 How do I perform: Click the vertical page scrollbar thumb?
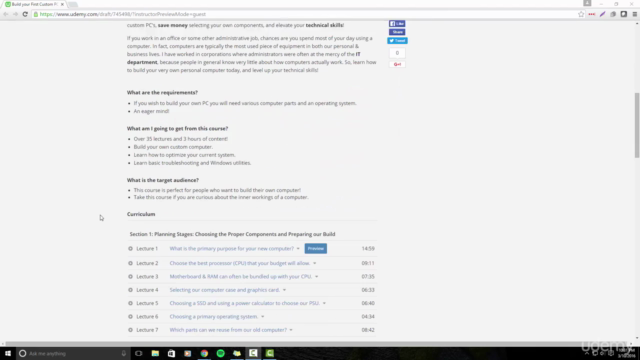636,125
